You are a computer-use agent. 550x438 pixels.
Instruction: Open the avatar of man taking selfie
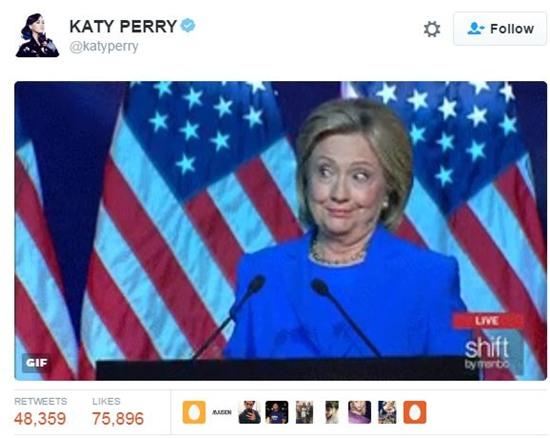(x=249, y=412)
